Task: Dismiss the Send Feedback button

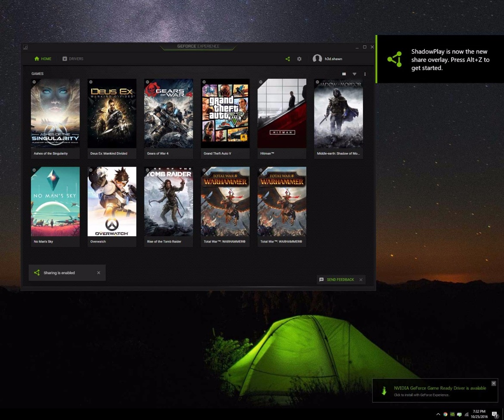Action: pos(361,280)
